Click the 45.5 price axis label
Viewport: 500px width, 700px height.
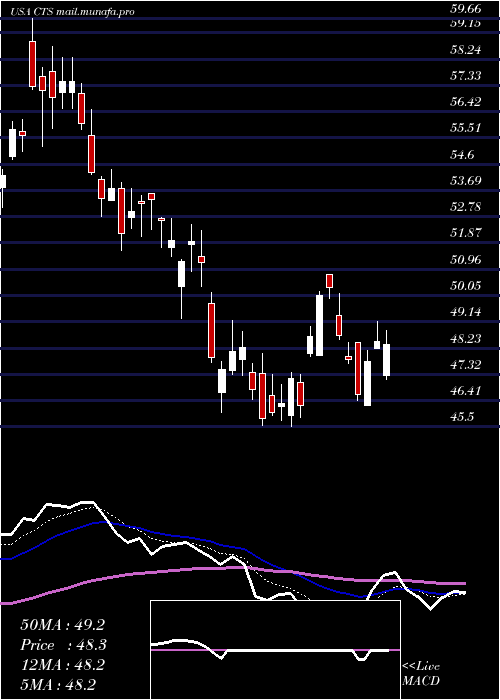[462, 417]
